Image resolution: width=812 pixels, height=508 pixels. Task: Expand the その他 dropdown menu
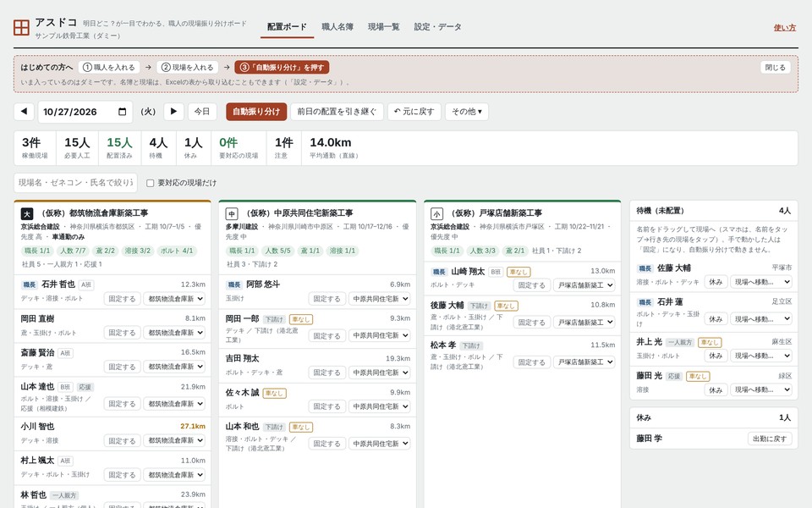tap(467, 112)
